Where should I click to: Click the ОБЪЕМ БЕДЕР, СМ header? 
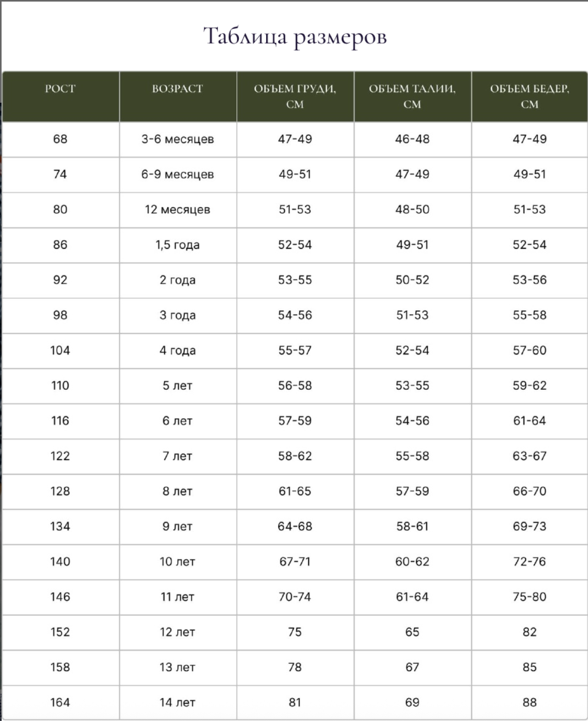point(530,96)
